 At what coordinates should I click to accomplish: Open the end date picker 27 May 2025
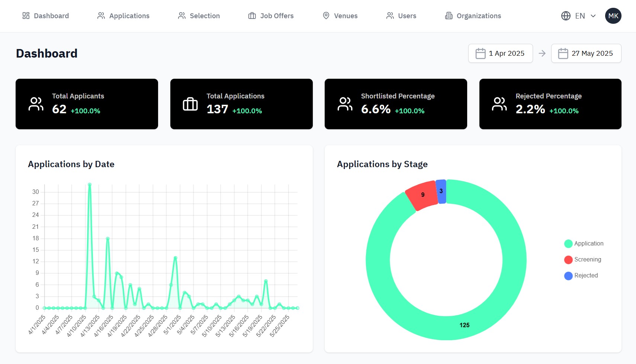pyautogui.click(x=586, y=53)
